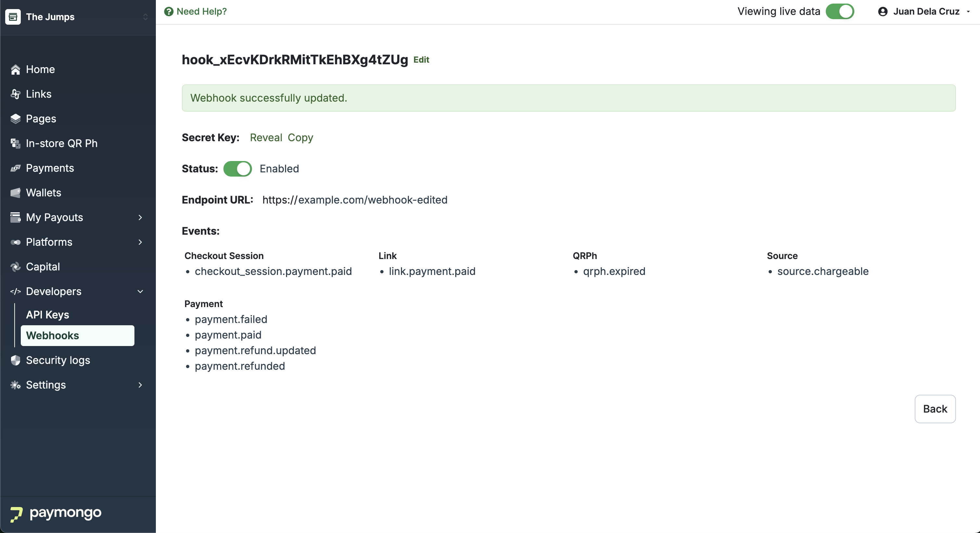This screenshot has height=533, width=980.
Task: Click the Checkout Session heading
Action: click(x=224, y=256)
